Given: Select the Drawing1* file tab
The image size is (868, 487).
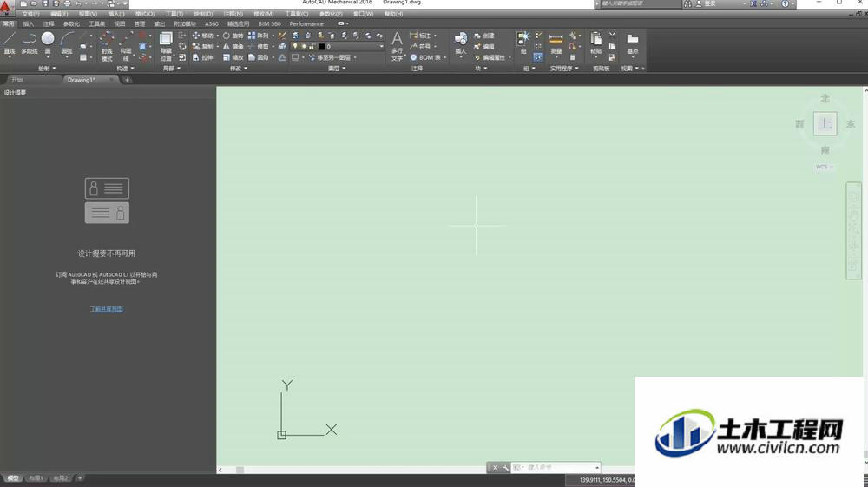Looking at the screenshot, I should [x=82, y=80].
